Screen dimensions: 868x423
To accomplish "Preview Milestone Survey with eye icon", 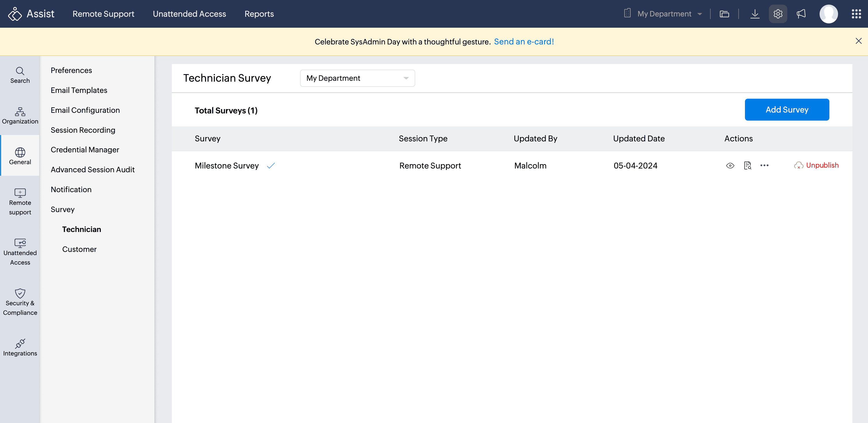I will coord(730,165).
